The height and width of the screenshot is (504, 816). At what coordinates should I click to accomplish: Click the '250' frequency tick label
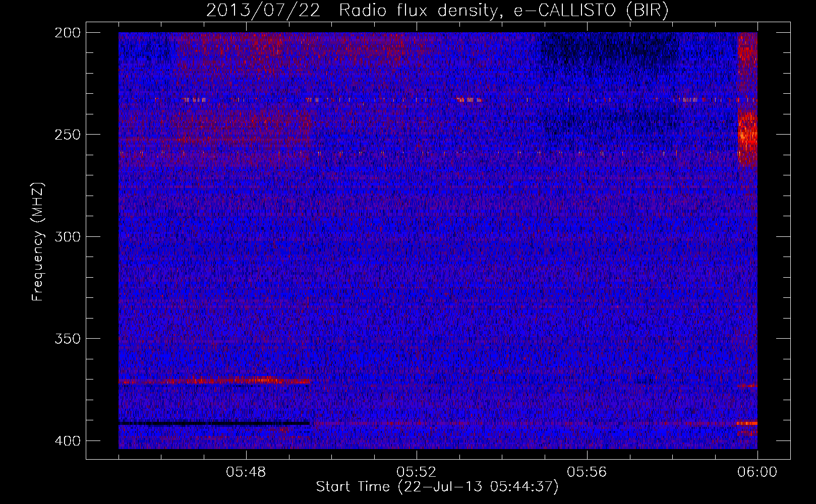[x=67, y=135]
